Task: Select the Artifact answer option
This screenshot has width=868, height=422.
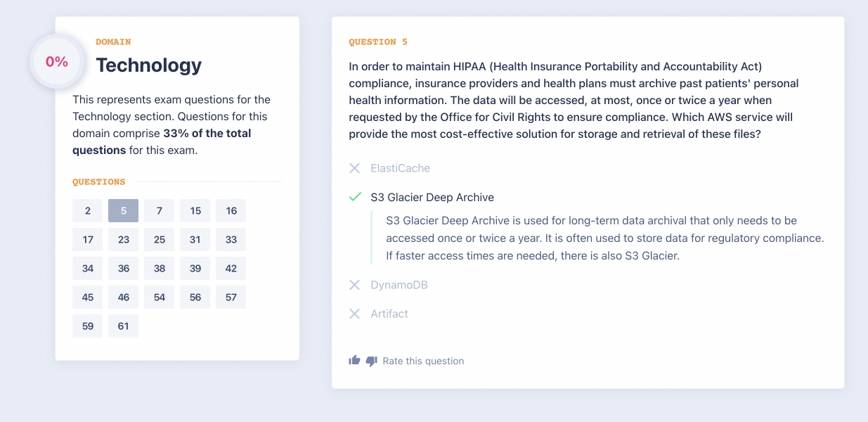Action: 389,314
